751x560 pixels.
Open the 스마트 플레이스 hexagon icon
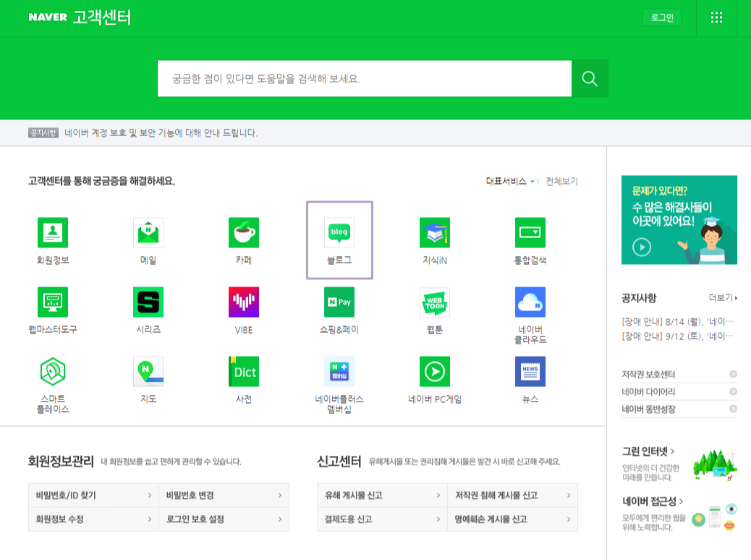pos(53,371)
